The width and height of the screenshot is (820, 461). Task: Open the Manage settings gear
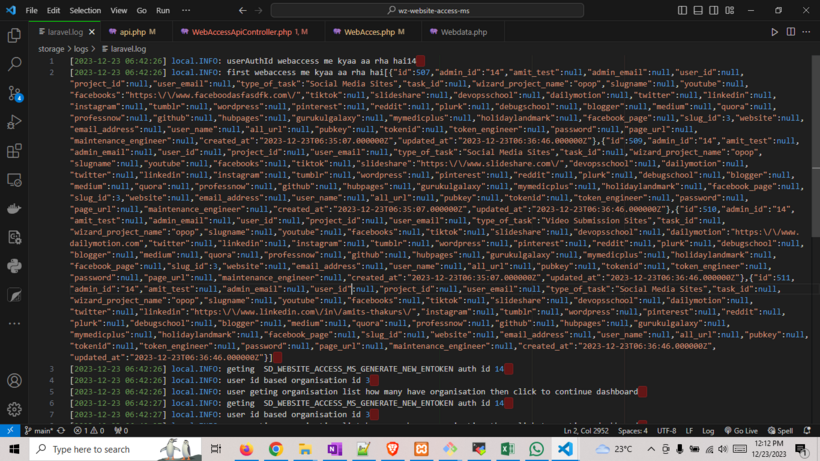(14, 409)
